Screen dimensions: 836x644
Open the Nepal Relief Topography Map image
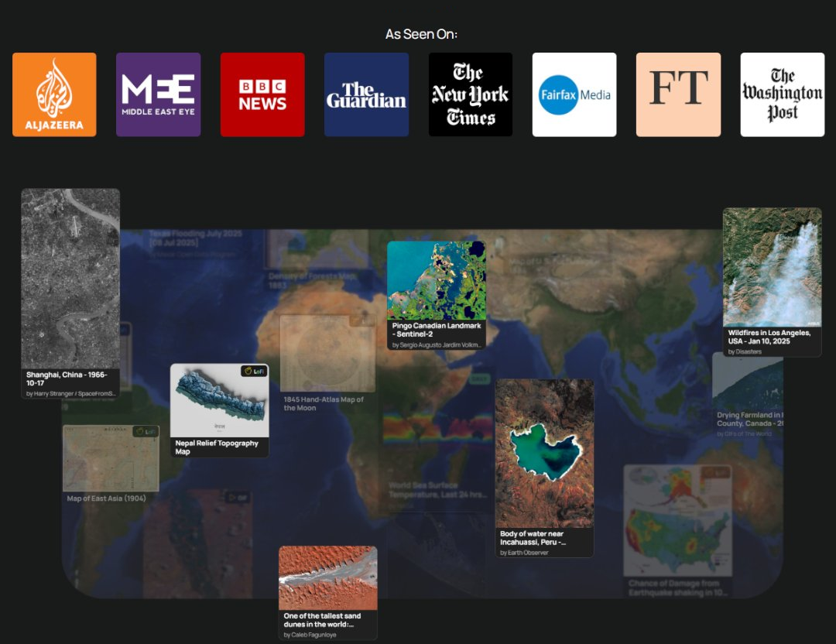point(220,400)
